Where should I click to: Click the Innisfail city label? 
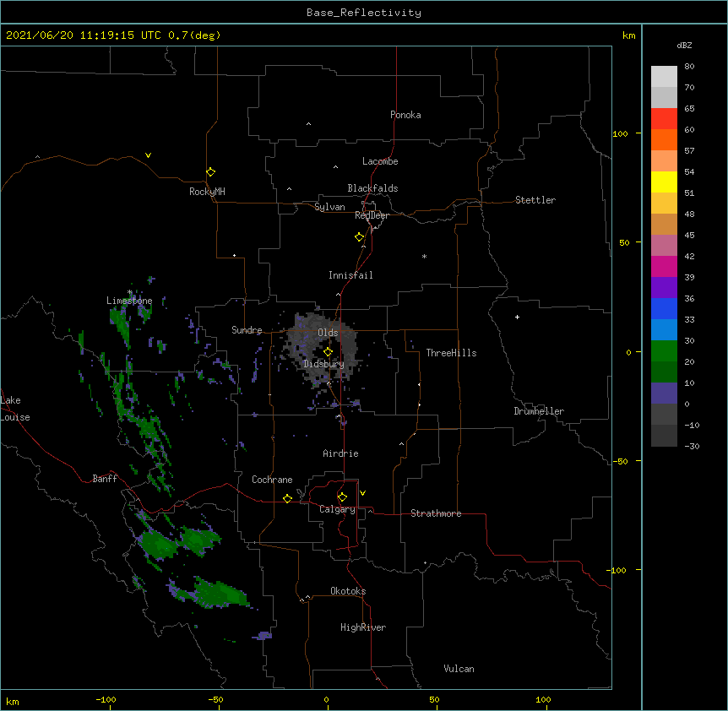[350, 275]
